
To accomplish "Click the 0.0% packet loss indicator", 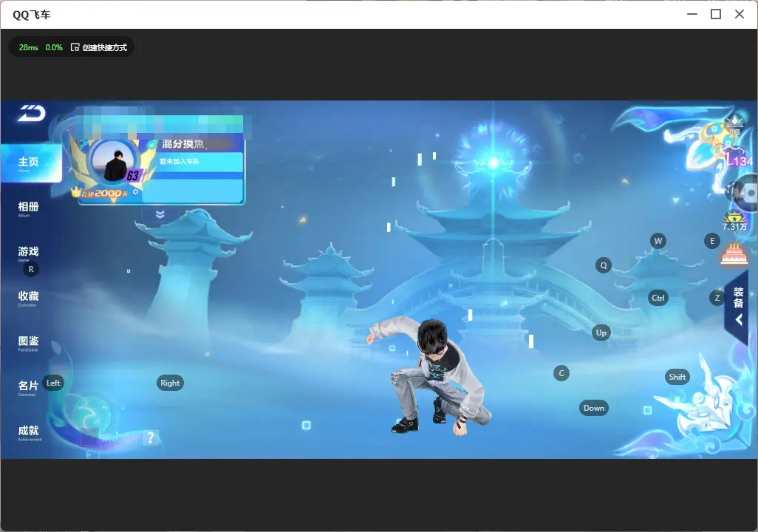I will (x=54, y=47).
